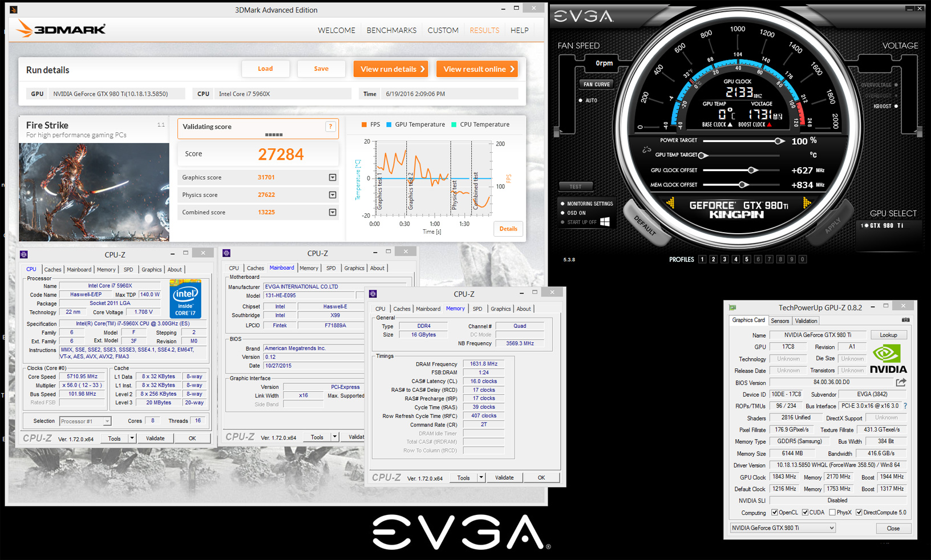This screenshot has height=560, width=931.
Task: Click the EVGA logo in the Precision window
Action: tap(584, 17)
